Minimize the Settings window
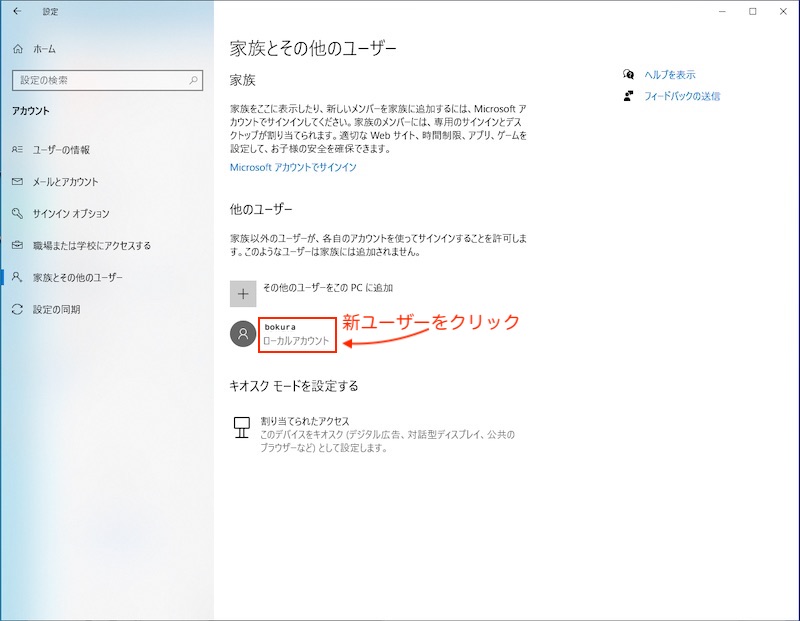This screenshot has width=800, height=621. (722, 11)
